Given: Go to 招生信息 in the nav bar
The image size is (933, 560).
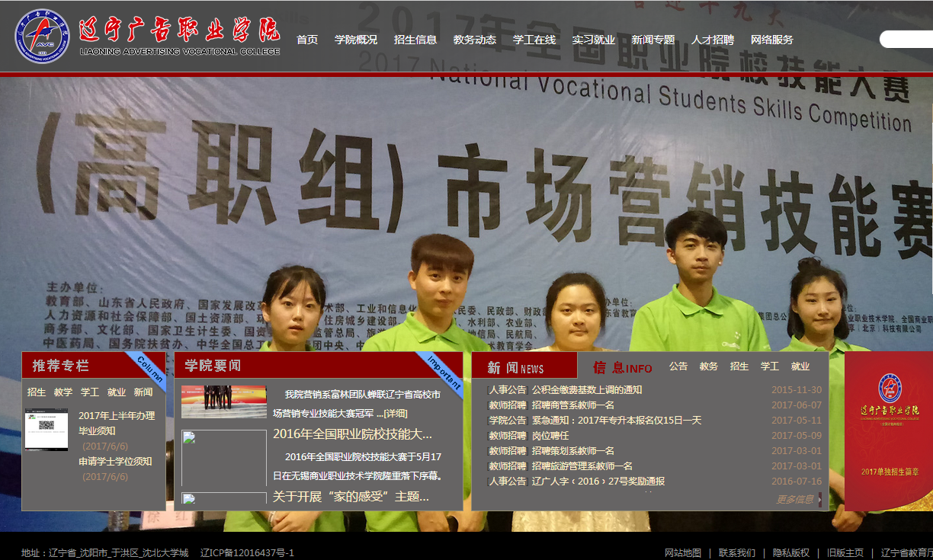Looking at the screenshot, I should [x=415, y=40].
